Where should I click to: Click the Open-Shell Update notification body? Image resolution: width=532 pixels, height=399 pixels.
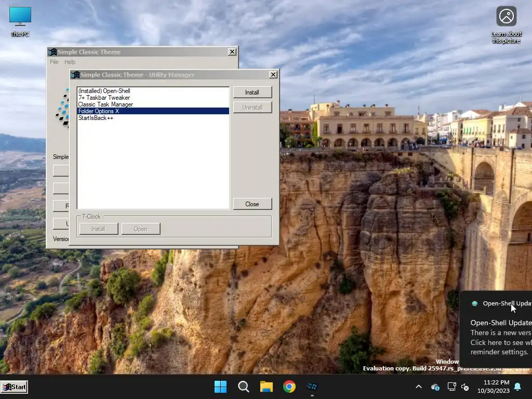[501, 337]
